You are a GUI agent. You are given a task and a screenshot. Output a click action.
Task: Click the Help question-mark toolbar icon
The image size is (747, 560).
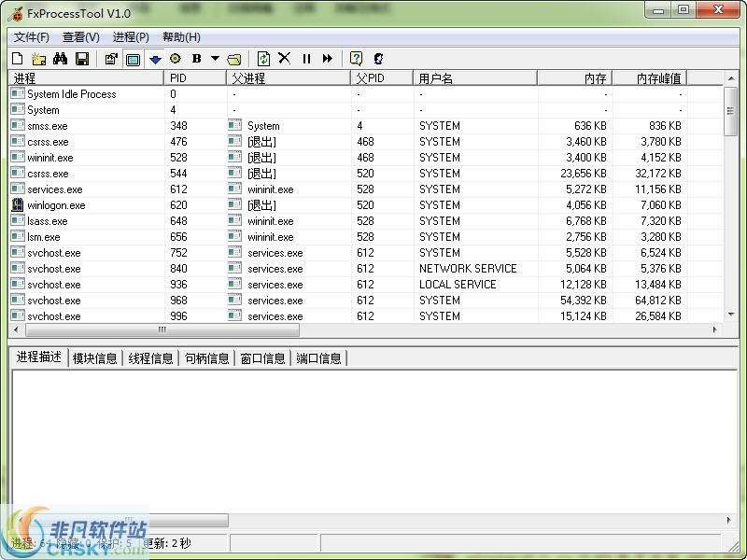pos(355,58)
